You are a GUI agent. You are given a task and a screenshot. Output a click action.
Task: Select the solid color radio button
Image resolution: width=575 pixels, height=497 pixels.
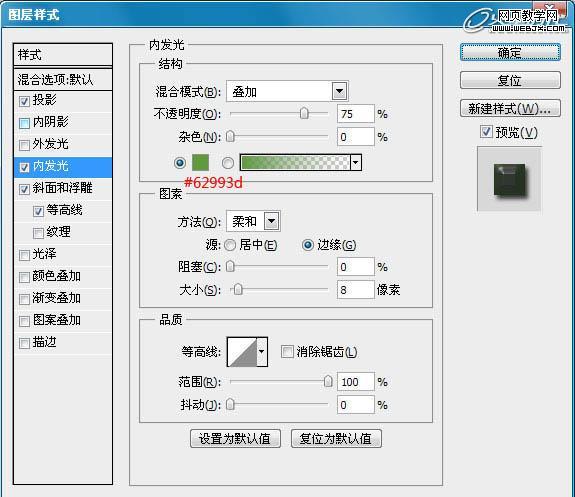(x=180, y=162)
